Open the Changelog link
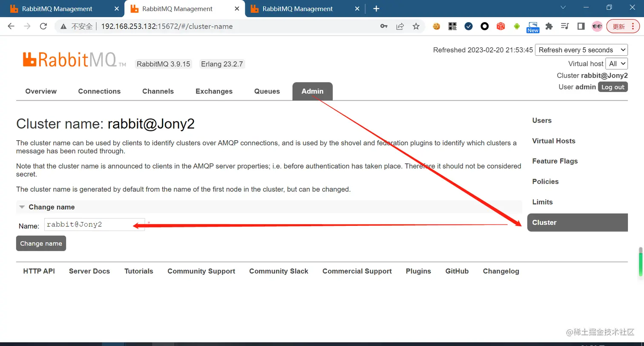 tap(501, 271)
